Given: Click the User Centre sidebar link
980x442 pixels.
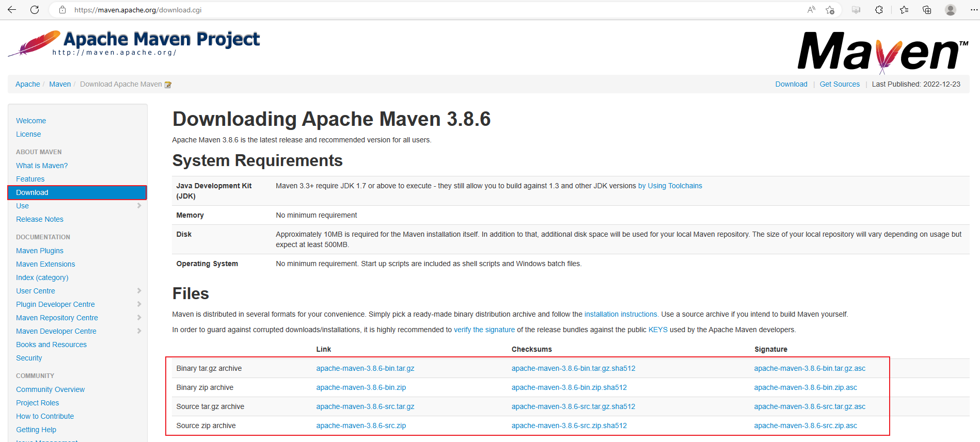Looking at the screenshot, I should click(35, 291).
